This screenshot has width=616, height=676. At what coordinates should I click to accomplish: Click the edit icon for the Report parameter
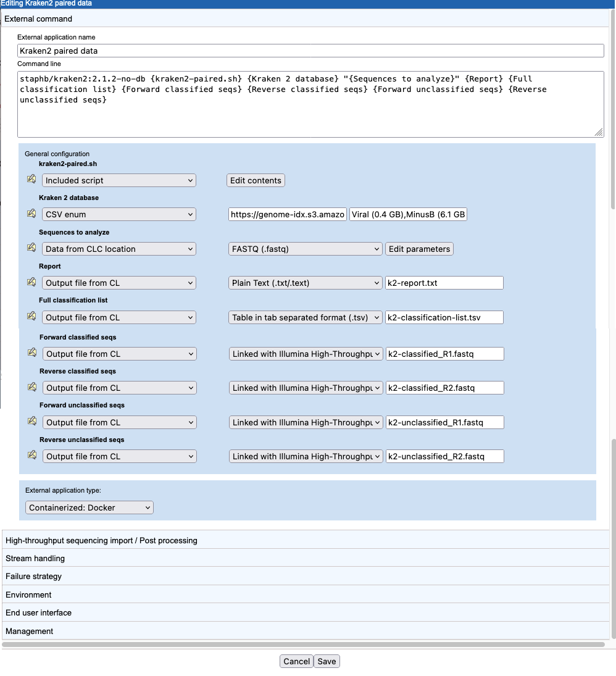point(32,282)
